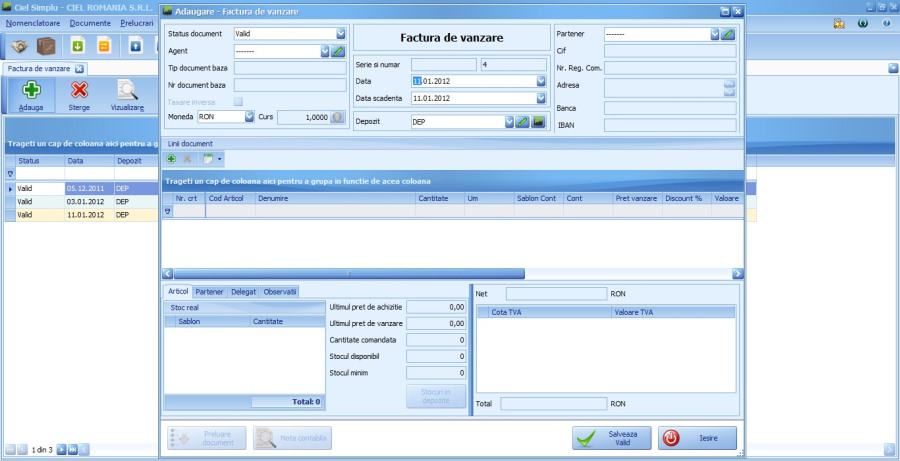Click the Iesire exit button
The image size is (900, 461).
(x=696, y=438)
